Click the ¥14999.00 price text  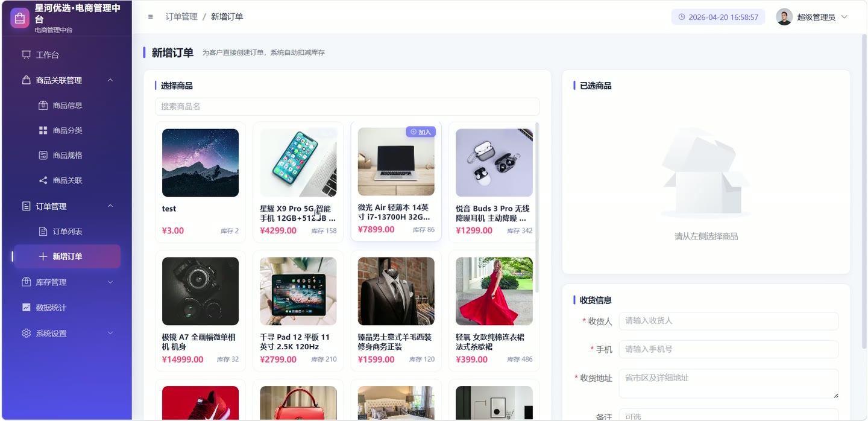[x=182, y=359]
